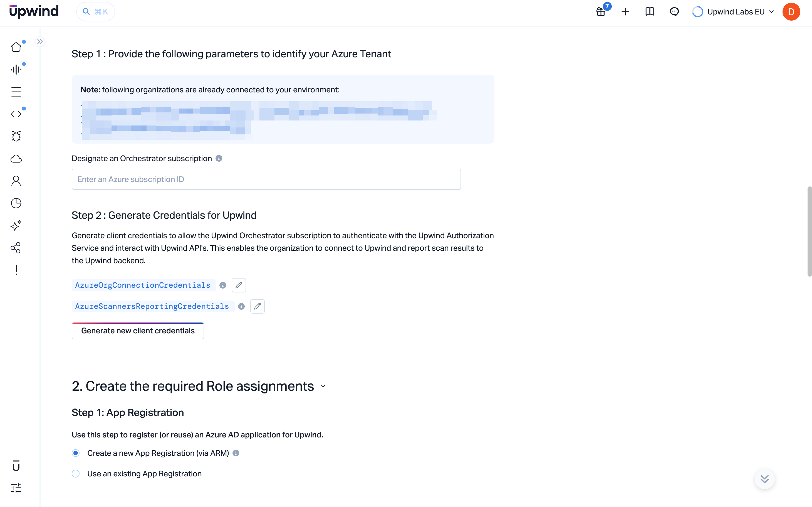Open the chat support icon
The width and height of the screenshot is (812, 507).
click(674, 12)
